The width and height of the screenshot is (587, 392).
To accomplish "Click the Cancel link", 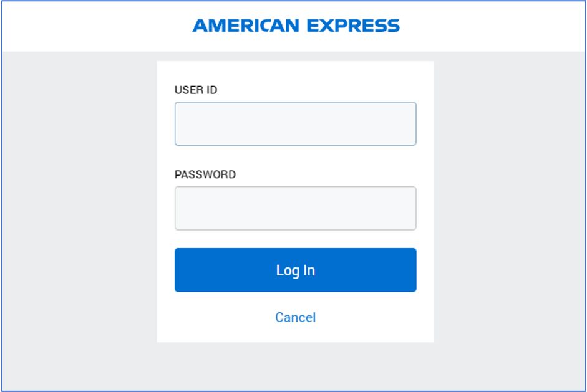I will pyautogui.click(x=295, y=317).
